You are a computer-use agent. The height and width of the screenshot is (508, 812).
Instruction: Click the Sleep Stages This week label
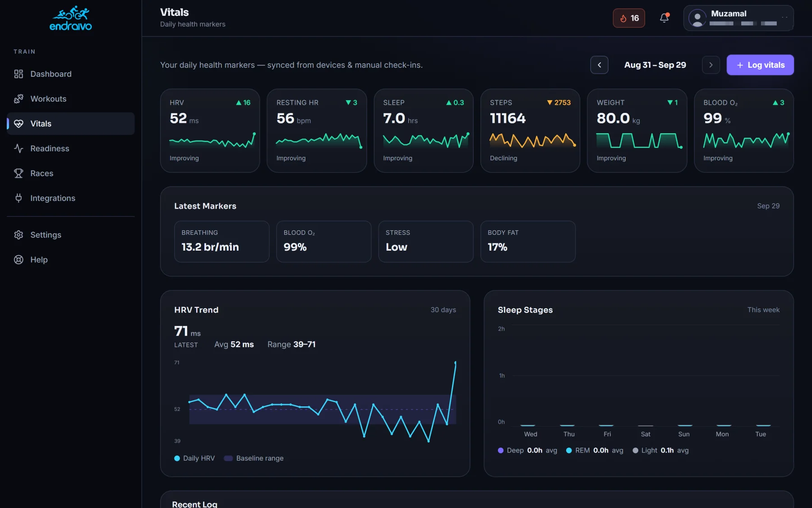(x=763, y=310)
